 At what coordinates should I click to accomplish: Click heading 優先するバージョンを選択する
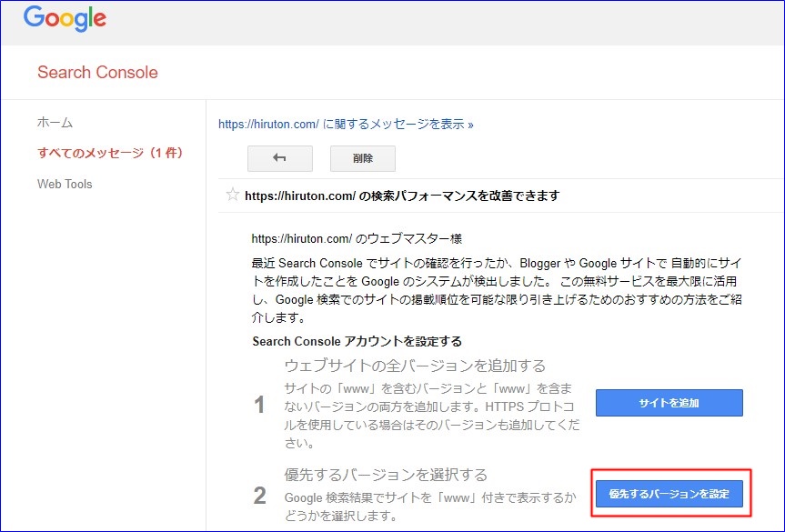pos(386,475)
